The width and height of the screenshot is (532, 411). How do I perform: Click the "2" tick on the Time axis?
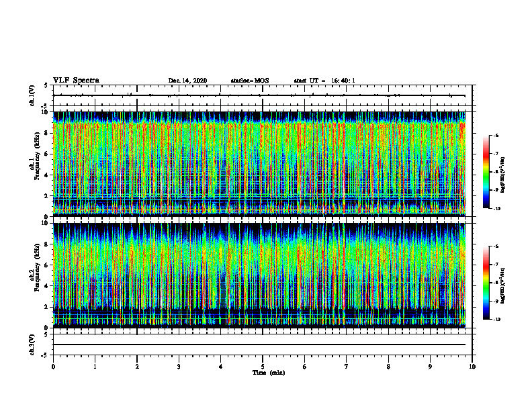(137, 367)
